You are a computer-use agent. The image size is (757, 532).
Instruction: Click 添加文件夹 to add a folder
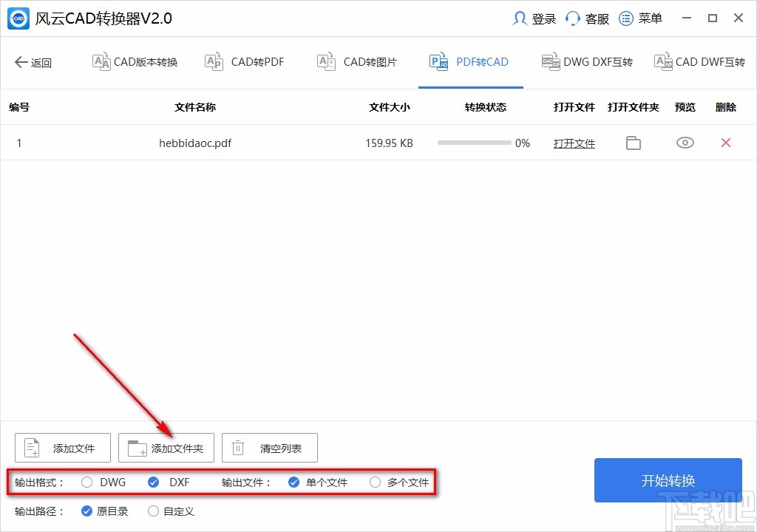[166, 447]
